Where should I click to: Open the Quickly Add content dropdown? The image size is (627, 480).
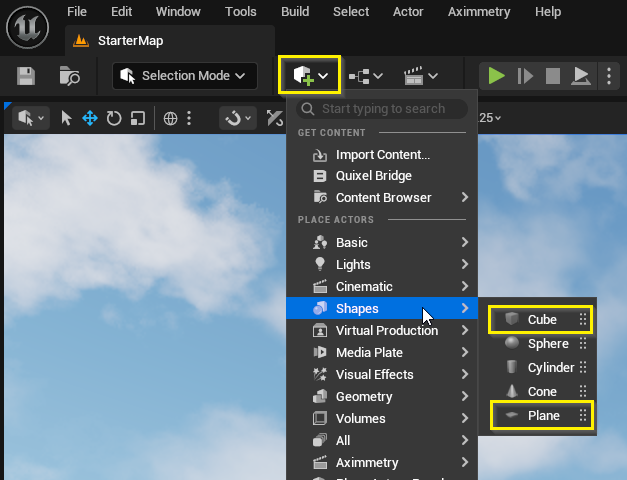310,76
